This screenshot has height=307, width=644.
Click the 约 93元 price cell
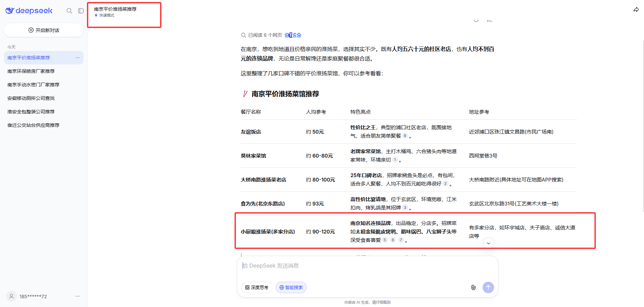click(x=315, y=203)
